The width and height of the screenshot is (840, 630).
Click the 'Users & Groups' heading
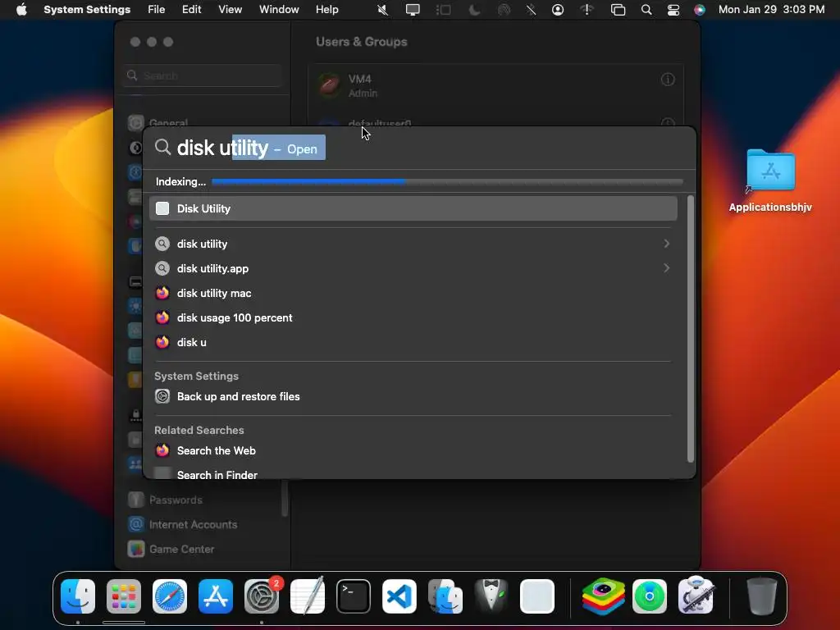pyautogui.click(x=362, y=42)
